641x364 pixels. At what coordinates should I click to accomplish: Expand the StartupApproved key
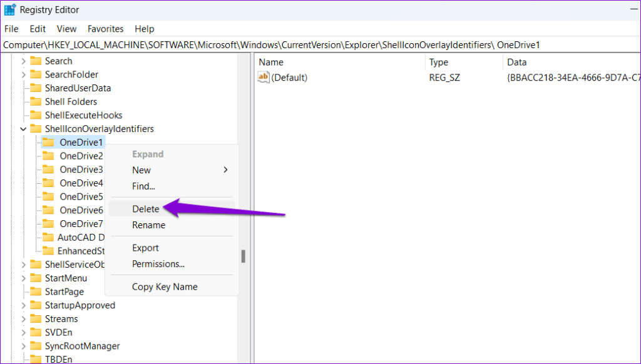click(23, 306)
